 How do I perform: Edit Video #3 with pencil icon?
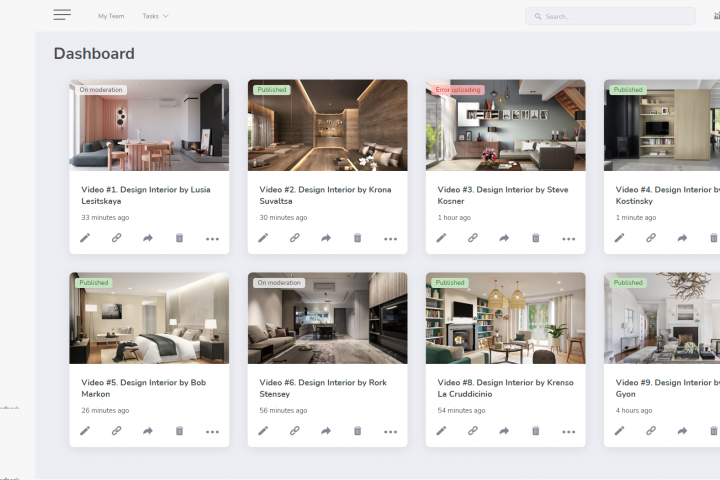pos(441,238)
